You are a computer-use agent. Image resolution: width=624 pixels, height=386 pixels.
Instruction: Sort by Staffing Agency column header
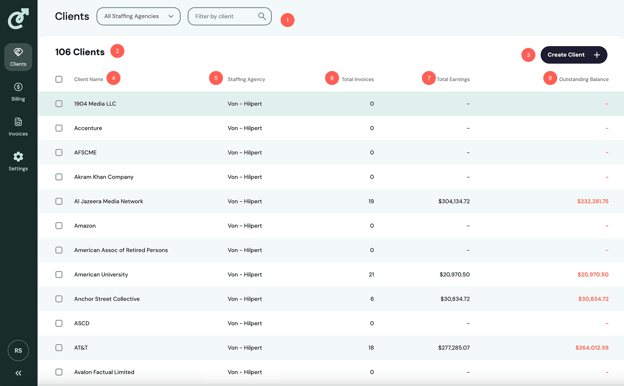(x=246, y=79)
